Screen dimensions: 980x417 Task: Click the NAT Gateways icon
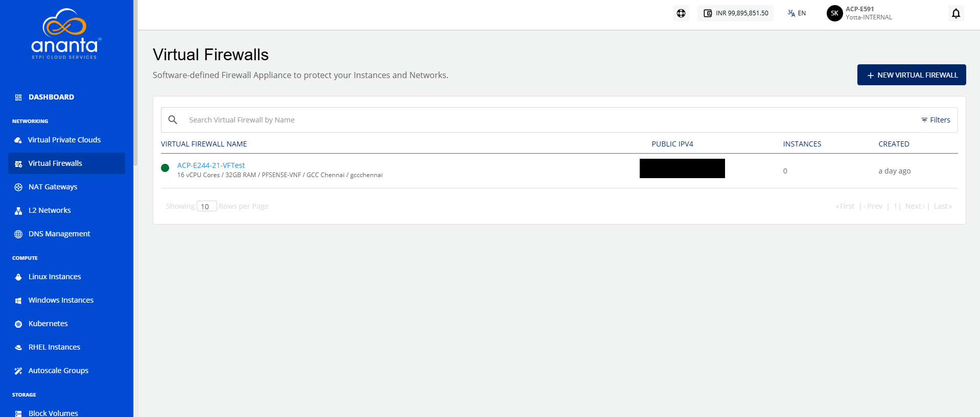[18, 187]
